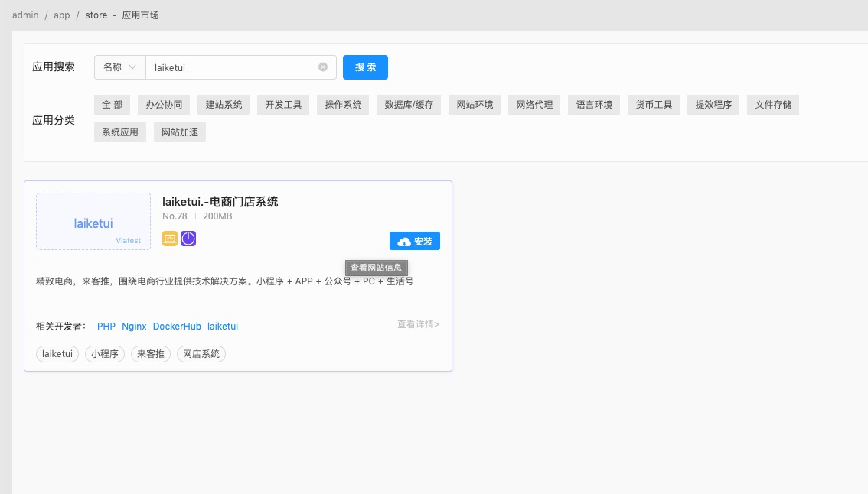This screenshot has height=494, width=868.
Task: Filter by 提效程序 category
Action: pos(713,105)
